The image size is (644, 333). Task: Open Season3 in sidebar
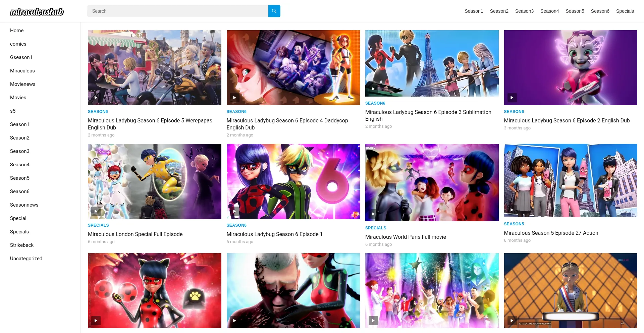(x=20, y=151)
